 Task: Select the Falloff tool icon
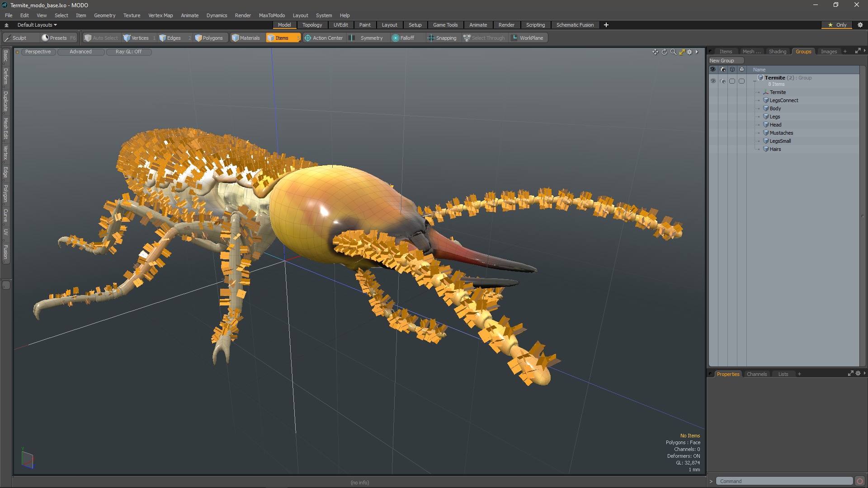(x=395, y=38)
